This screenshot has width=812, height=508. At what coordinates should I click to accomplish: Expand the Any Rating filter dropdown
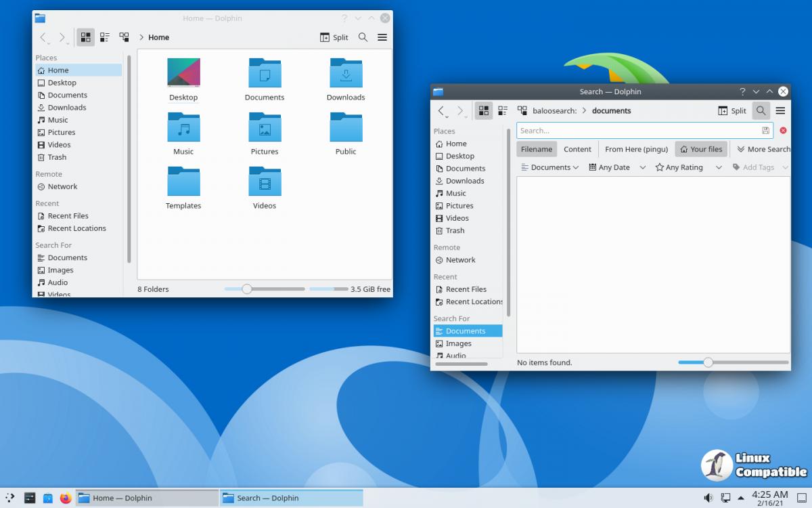point(688,167)
